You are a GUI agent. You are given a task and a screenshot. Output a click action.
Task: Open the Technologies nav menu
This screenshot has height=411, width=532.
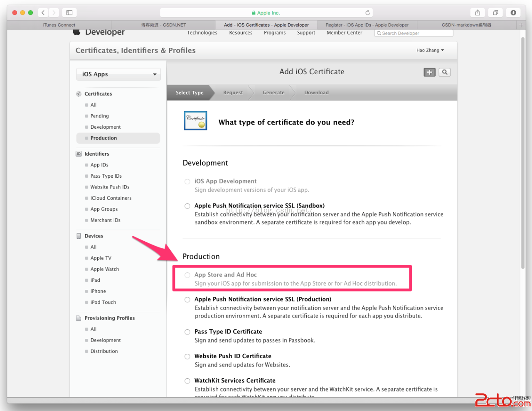tap(202, 33)
